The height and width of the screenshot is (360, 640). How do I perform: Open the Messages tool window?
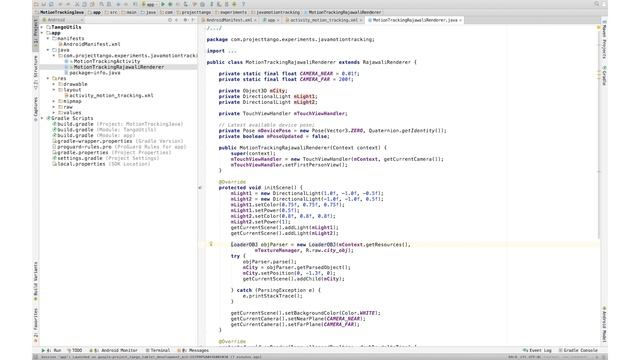(x=193, y=350)
